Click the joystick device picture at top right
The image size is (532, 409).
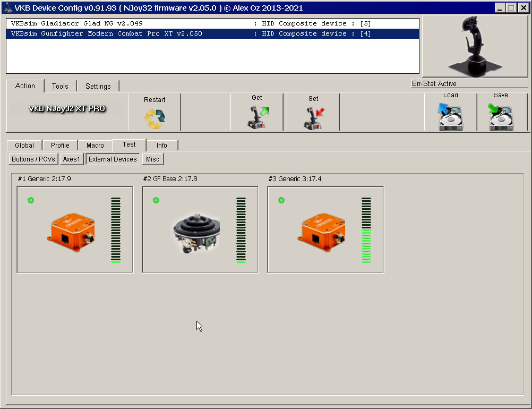[x=475, y=47]
